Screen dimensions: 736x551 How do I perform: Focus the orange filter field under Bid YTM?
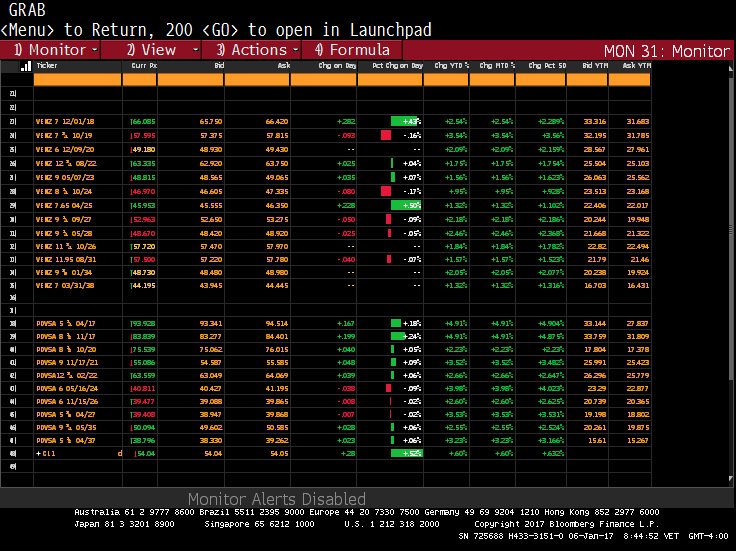click(587, 80)
